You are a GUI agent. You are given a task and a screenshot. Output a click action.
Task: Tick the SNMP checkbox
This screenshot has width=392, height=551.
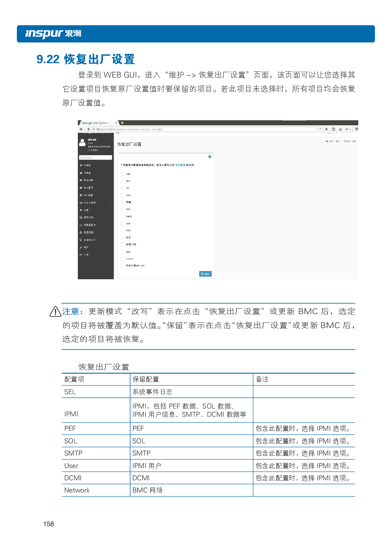122,216
